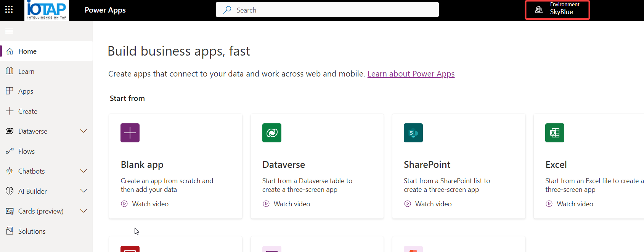This screenshot has width=644, height=252.
Task: Click Watch video under Blank app
Action: point(150,204)
